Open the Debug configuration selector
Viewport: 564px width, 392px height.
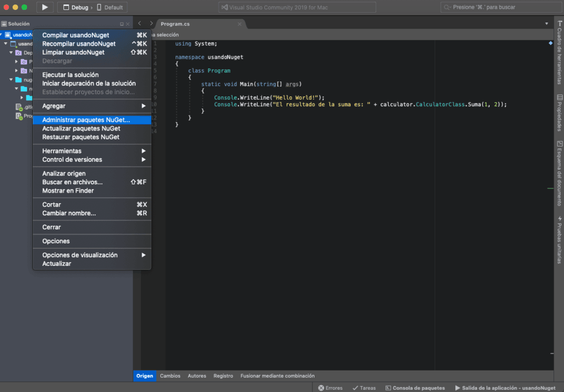coord(76,8)
